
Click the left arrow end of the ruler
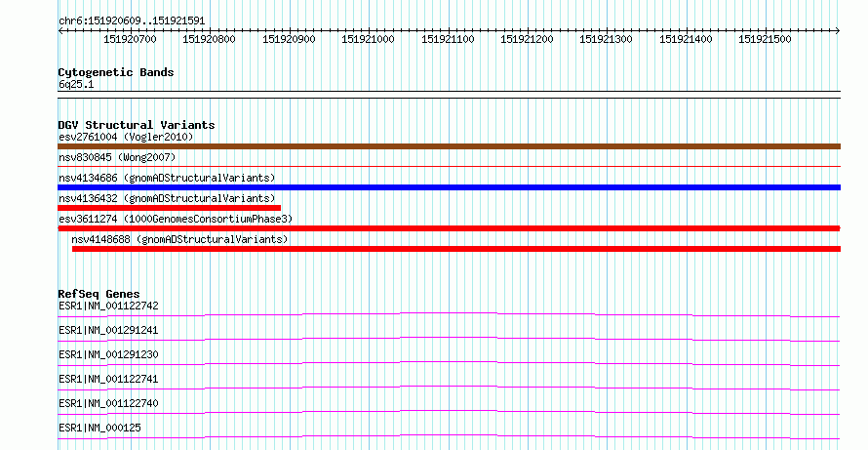60,31
